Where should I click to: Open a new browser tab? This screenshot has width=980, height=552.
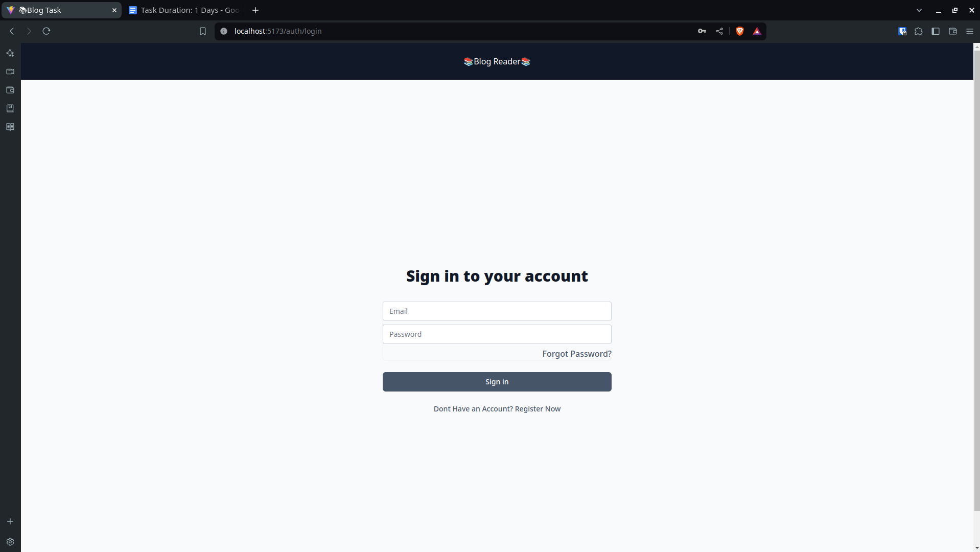pyautogui.click(x=255, y=10)
